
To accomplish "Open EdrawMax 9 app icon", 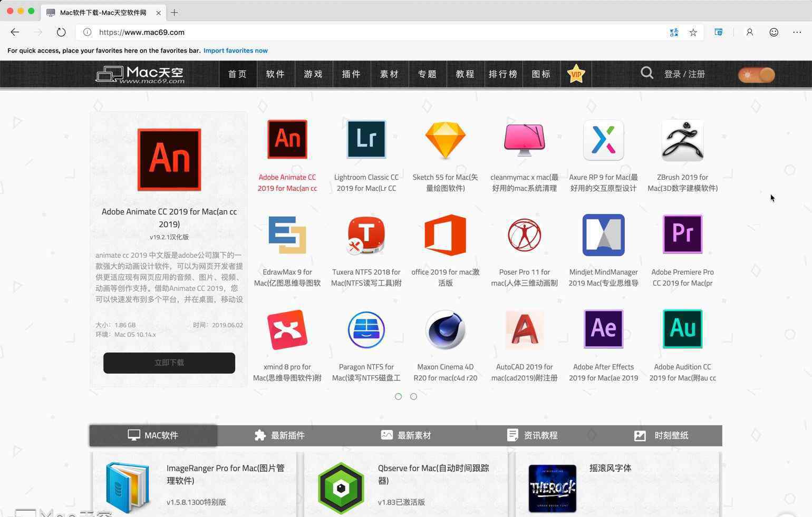I will tap(287, 235).
